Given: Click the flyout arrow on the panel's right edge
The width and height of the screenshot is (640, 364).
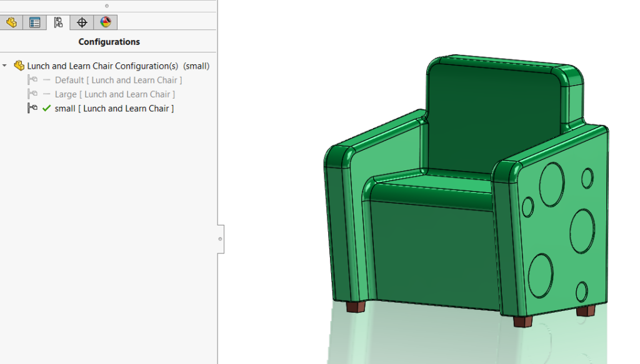Looking at the screenshot, I should [x=220, y=237].
